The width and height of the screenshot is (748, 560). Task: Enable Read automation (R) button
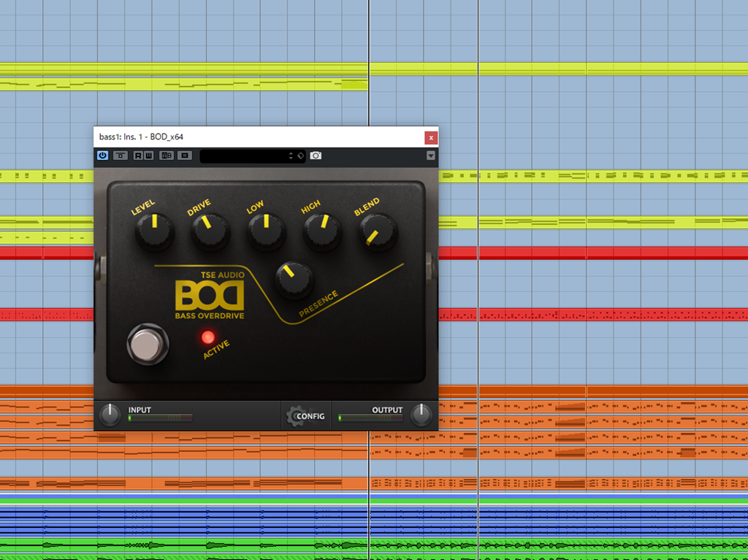pyautogui.click(x=139, y=156)
